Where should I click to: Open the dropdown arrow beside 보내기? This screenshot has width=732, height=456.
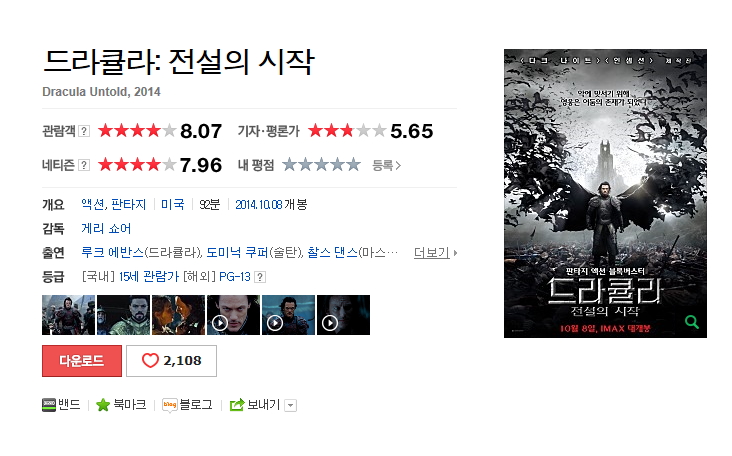pyautogui.click(x=290, y=406)
